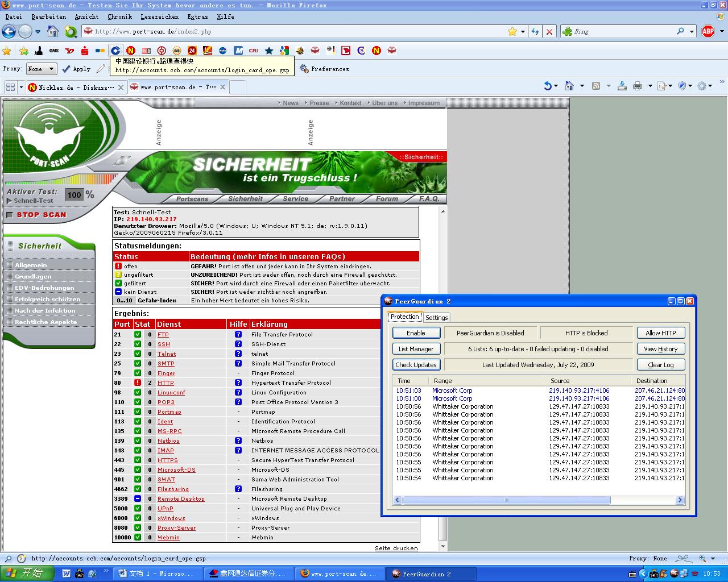
Task: Open the Lesezeichen menu
Action: (x=159, y=16)
